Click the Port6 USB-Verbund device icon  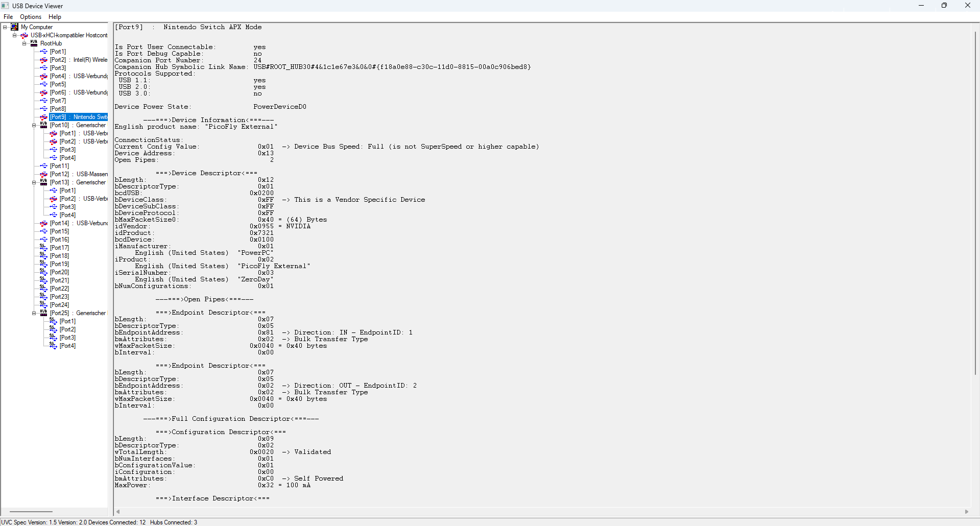coord(43,92)
